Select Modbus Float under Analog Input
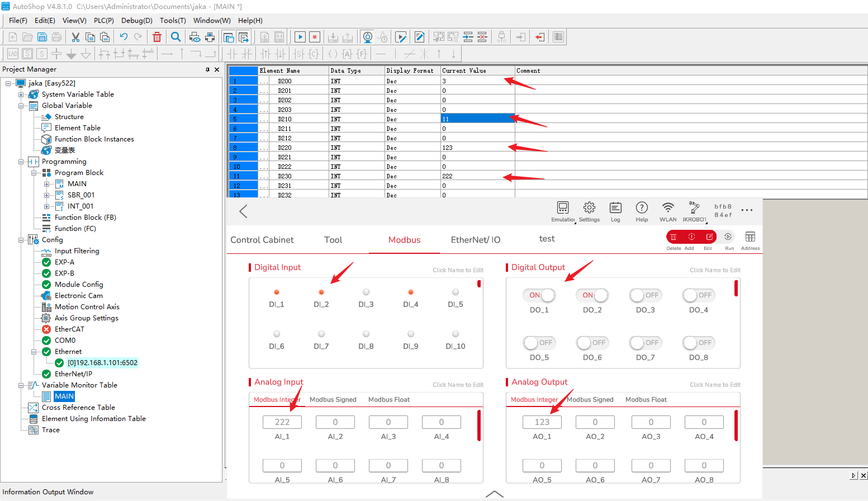The image size is (868, 501). pyautogui.click(x=388, y=400)
